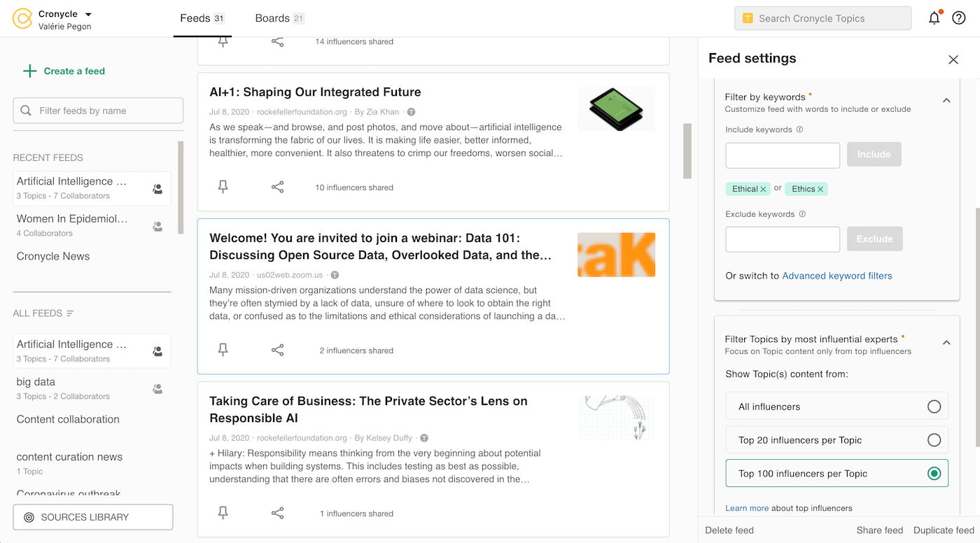This screenshot has height=543, width=980.
Task: Select the All influencers radio option
Action: click(934, 407)
